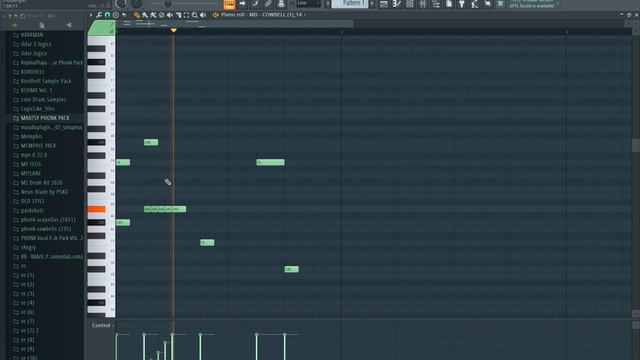Toggle the link icon in top toolbar
The width and height of the screenshot is (640, 360).
pyautogui.click(x=268, y=4)
